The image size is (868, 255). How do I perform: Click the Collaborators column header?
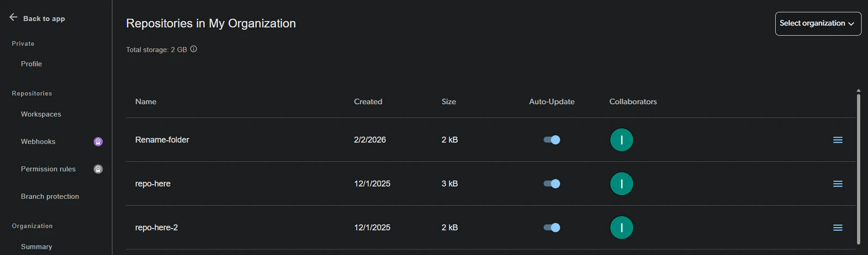(633, 101)
